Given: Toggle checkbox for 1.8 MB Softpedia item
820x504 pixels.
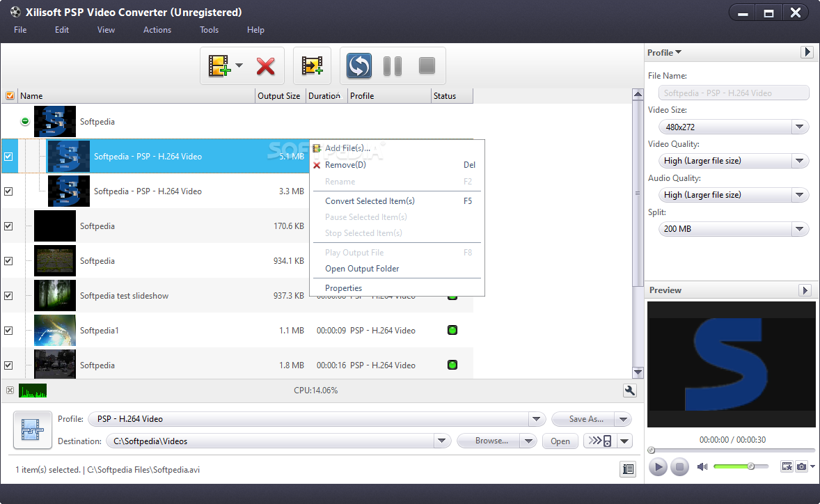Looking at the screenshot, I should 8,365.
